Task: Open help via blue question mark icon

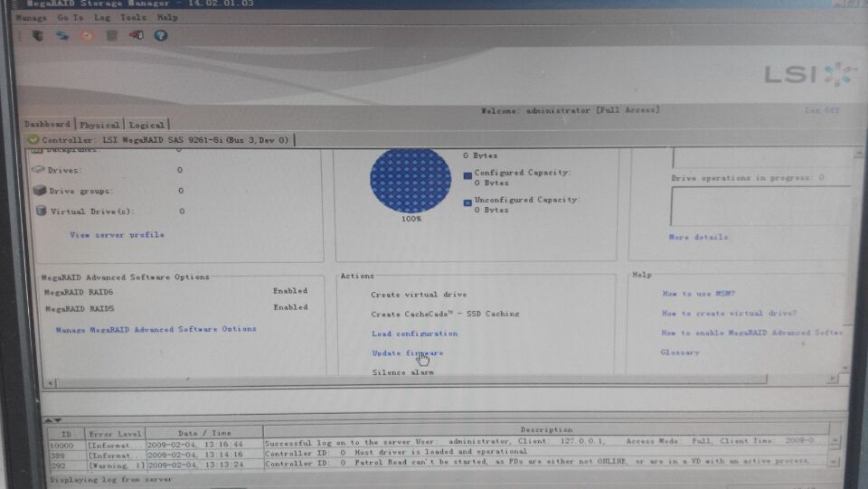Action: (161, 35)
